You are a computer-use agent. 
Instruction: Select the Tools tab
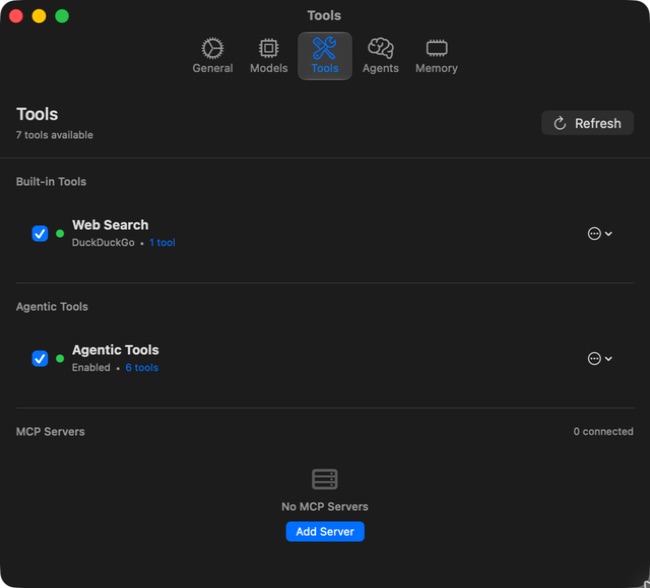click(x=325, y=56)
